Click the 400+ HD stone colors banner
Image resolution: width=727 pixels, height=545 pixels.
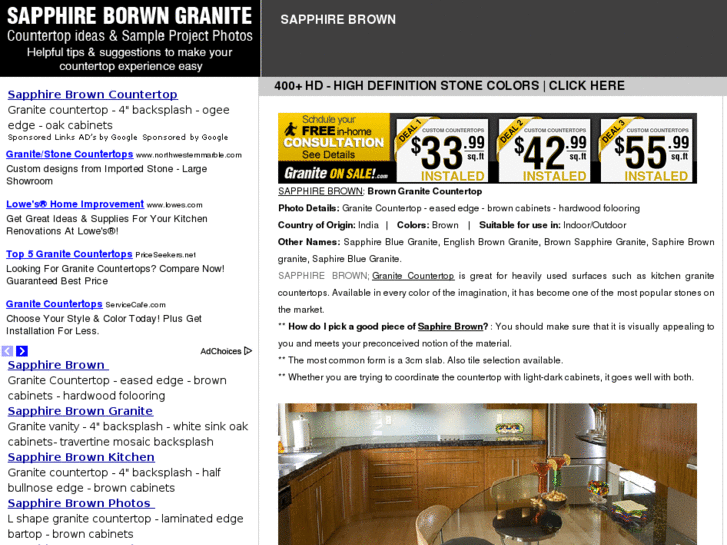click(449, 86)
